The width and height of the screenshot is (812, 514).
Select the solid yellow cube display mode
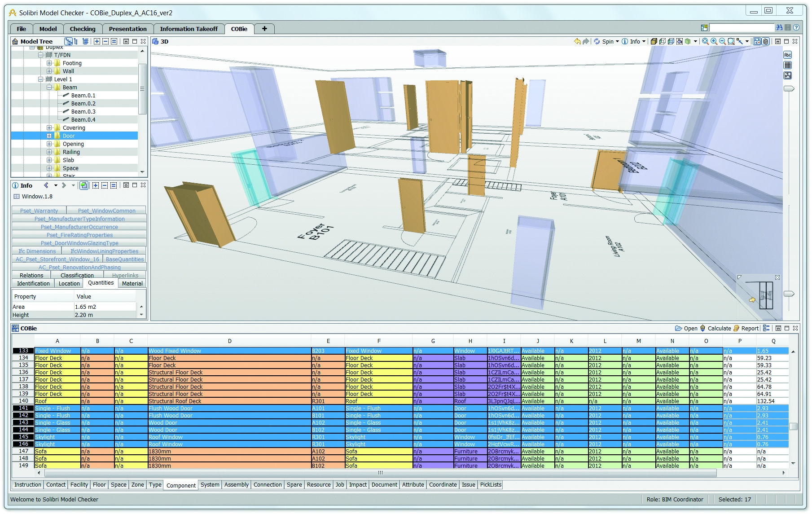[x=654, y=41]
